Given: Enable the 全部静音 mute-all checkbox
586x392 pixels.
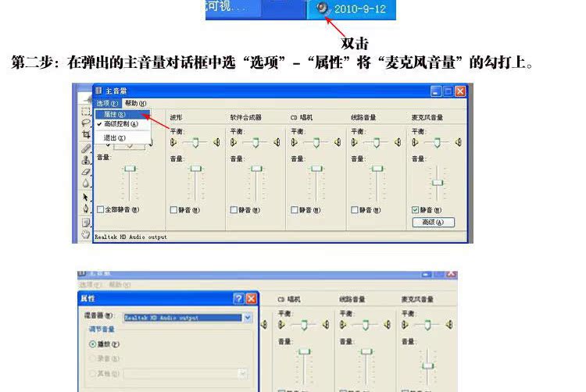Looking at the screenshot, I should [x=100, y=209].
